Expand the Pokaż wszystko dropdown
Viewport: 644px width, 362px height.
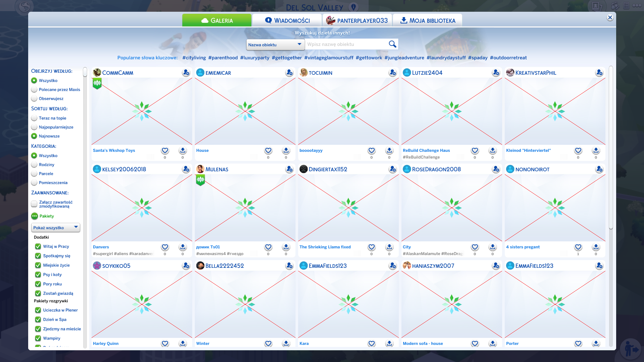pyautogui.click(x=56, y=228)
